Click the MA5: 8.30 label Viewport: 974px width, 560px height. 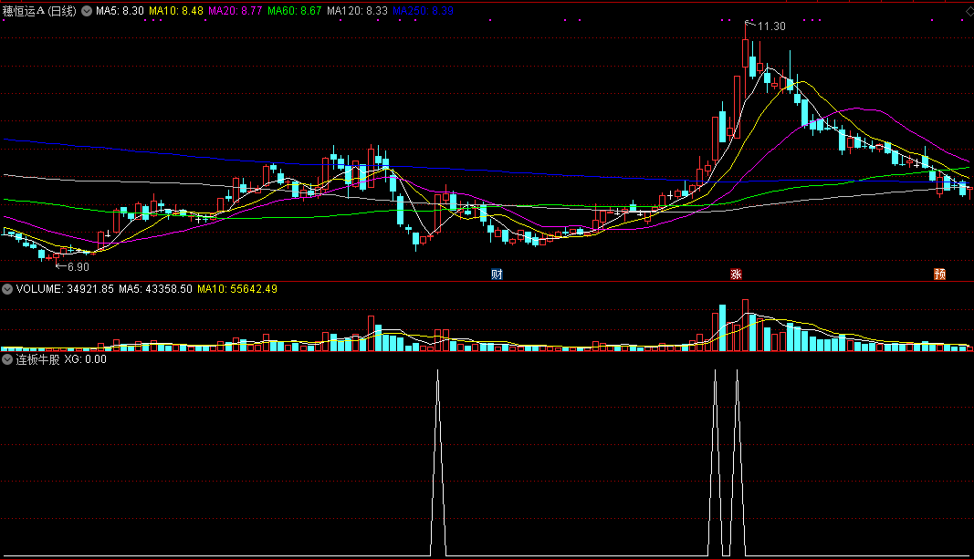pyautogui.click(x=120, y=11)
